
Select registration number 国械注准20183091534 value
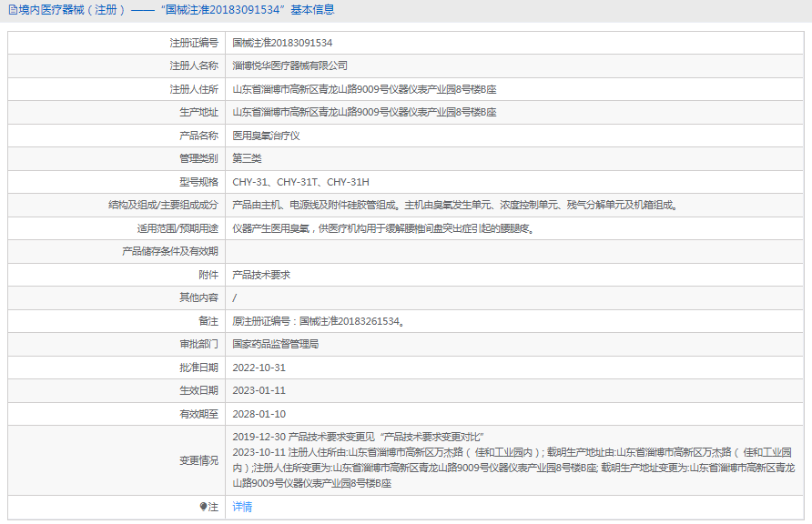click(282, 43)
